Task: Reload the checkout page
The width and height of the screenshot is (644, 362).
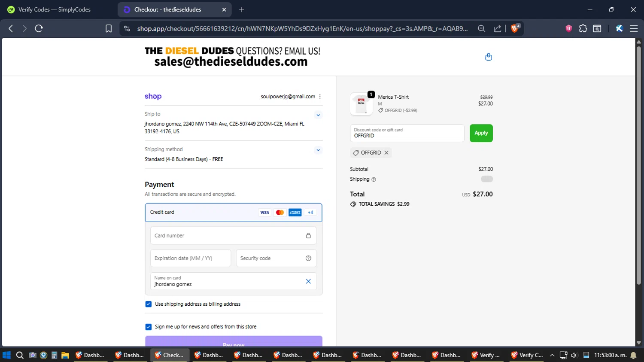Action: pos(39,28)
